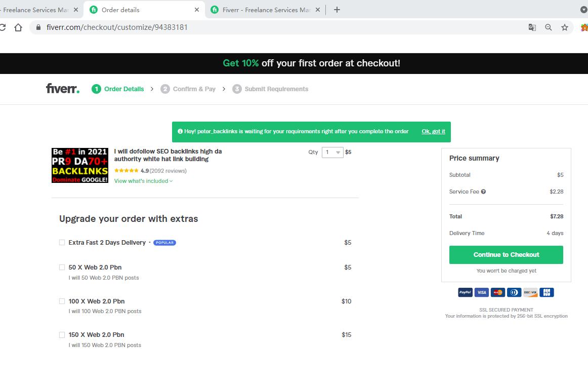Open a new browser tab
This screenshot has width=588, height=381.
[x=337, y=10]
